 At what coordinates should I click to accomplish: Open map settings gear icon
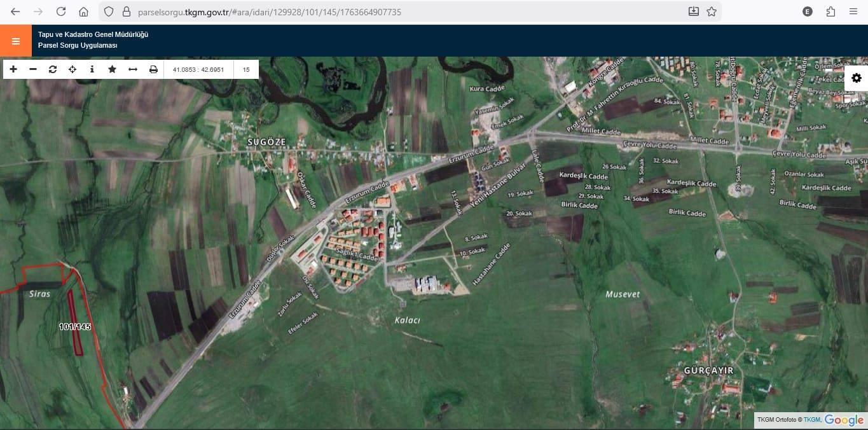coord(857,78)
